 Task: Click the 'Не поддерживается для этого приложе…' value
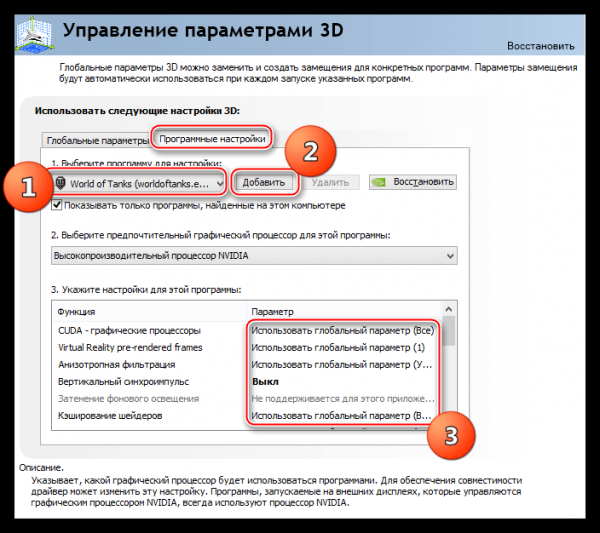[343, 399]
